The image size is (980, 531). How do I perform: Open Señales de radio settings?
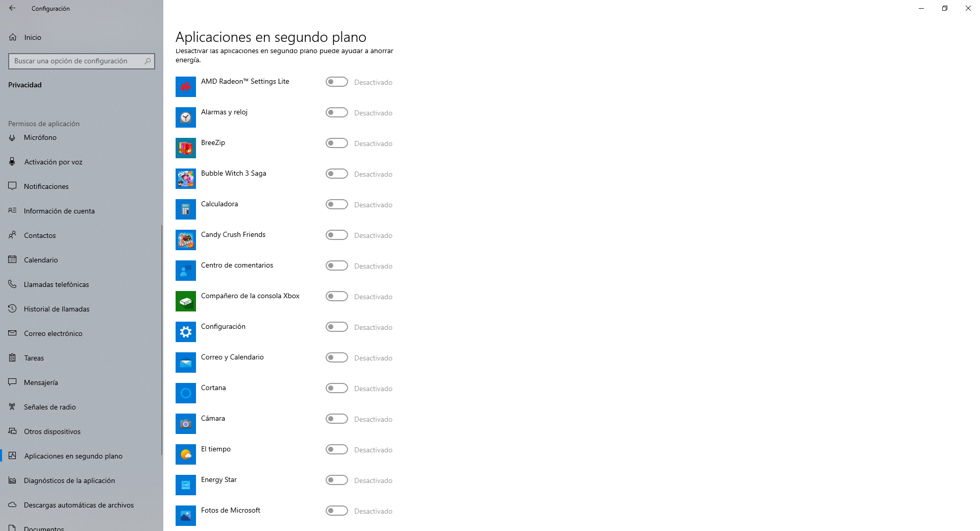click(50, 407)
